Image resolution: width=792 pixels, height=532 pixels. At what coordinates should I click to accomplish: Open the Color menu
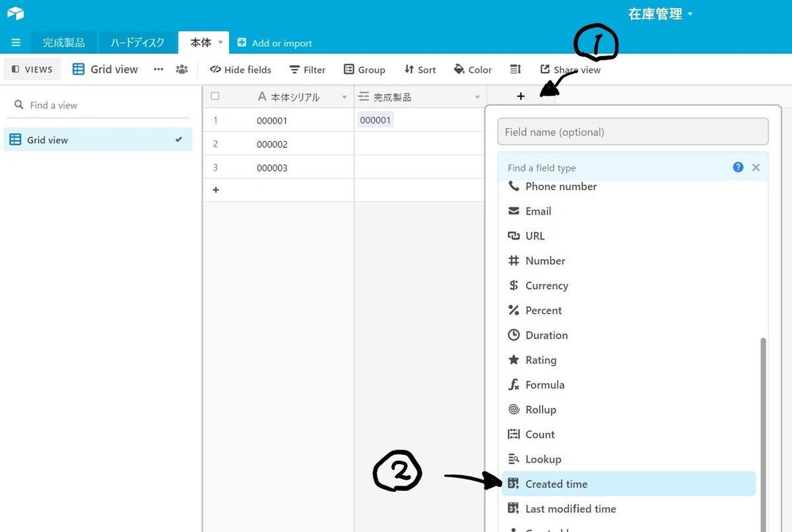point(473,69)
